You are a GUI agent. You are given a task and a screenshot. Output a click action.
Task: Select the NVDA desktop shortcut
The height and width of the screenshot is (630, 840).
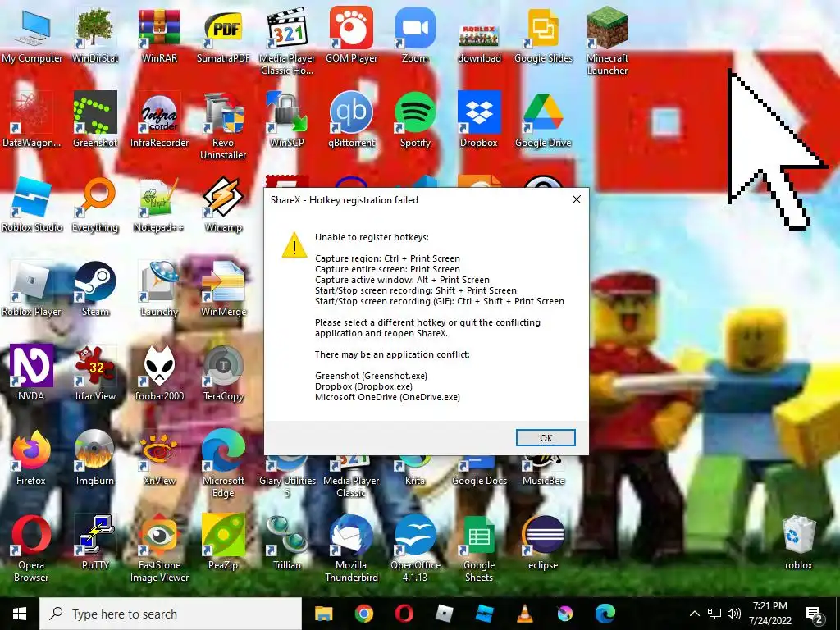click(32, 373)
